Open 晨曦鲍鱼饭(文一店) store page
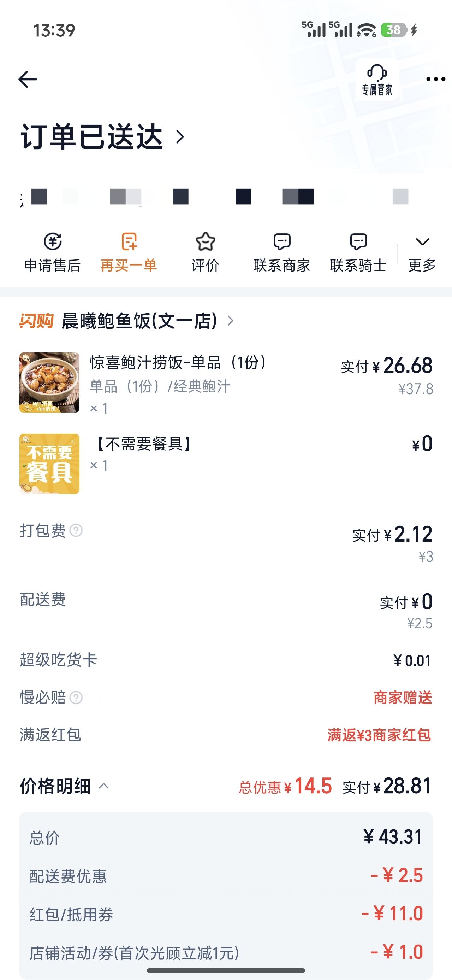Screen dimensions: 452x980 click(139, 321)
